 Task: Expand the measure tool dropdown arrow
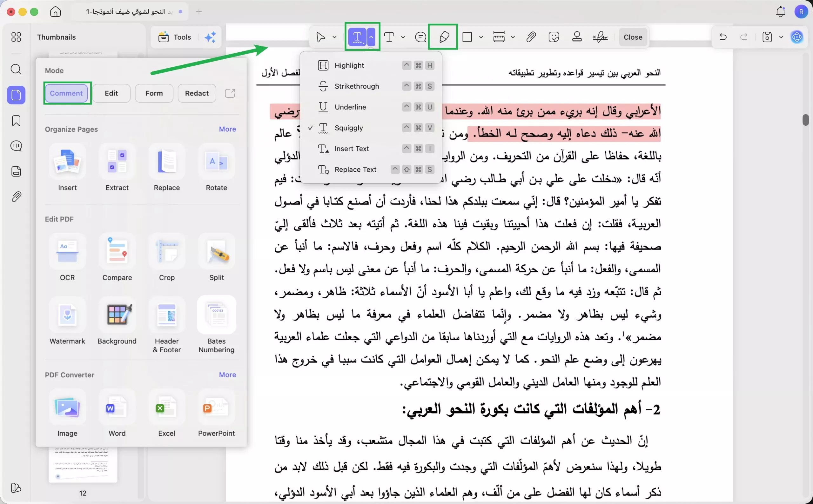(513, 37)
